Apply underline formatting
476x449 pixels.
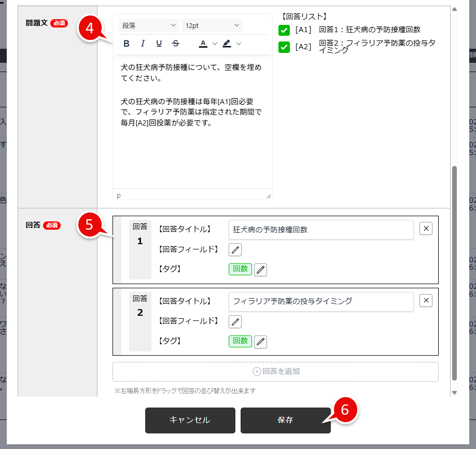tap(159, 44)
